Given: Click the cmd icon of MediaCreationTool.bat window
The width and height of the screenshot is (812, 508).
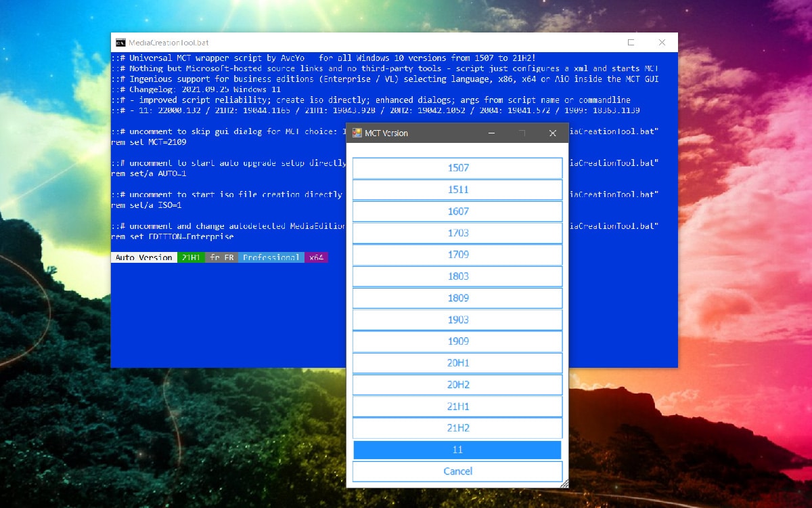Looking at the screenshot, I should click(120, 42).
